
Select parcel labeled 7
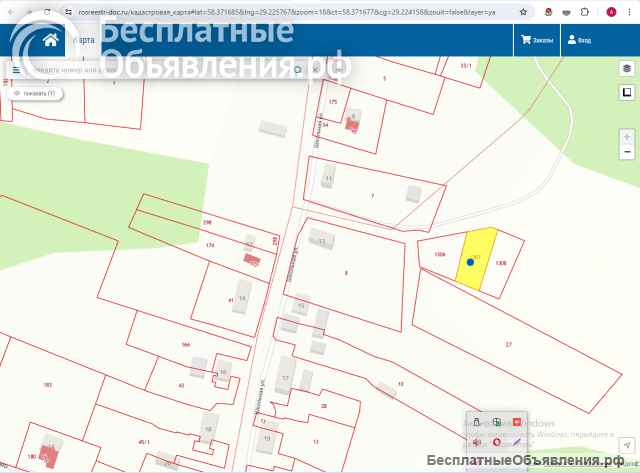point(372,196)
